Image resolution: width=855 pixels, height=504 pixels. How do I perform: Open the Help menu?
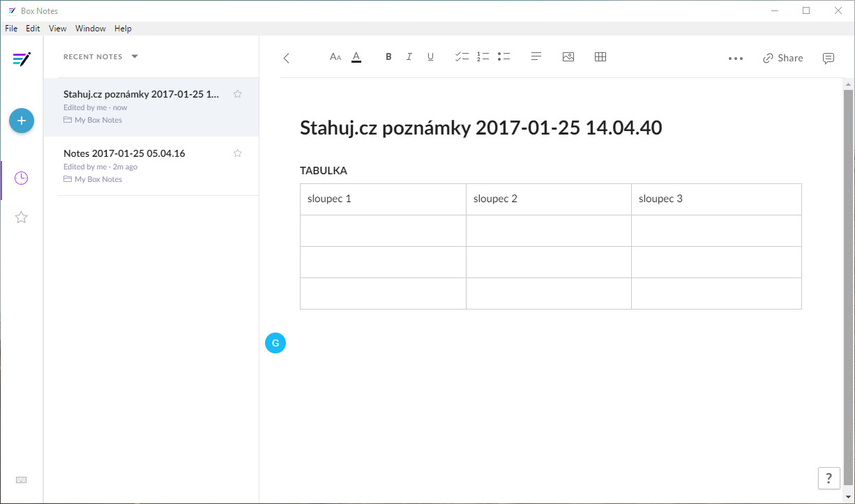pyautogui.click(x=123, y=29)
